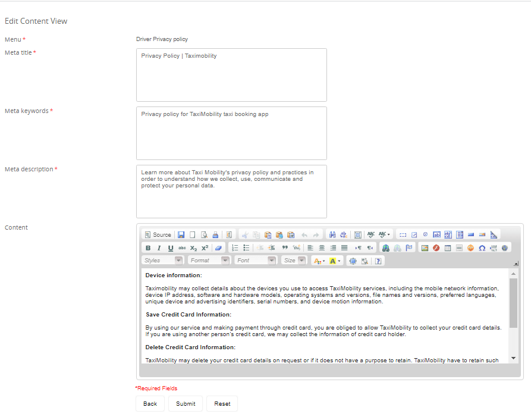Insert a Selection Field form element
Viewport: 531px width, 420px height.
pyautogui.click(x=460, y=235)
